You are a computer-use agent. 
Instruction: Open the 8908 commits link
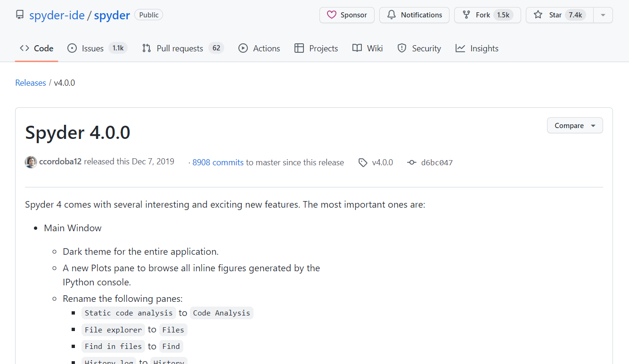tap(218, 162)
